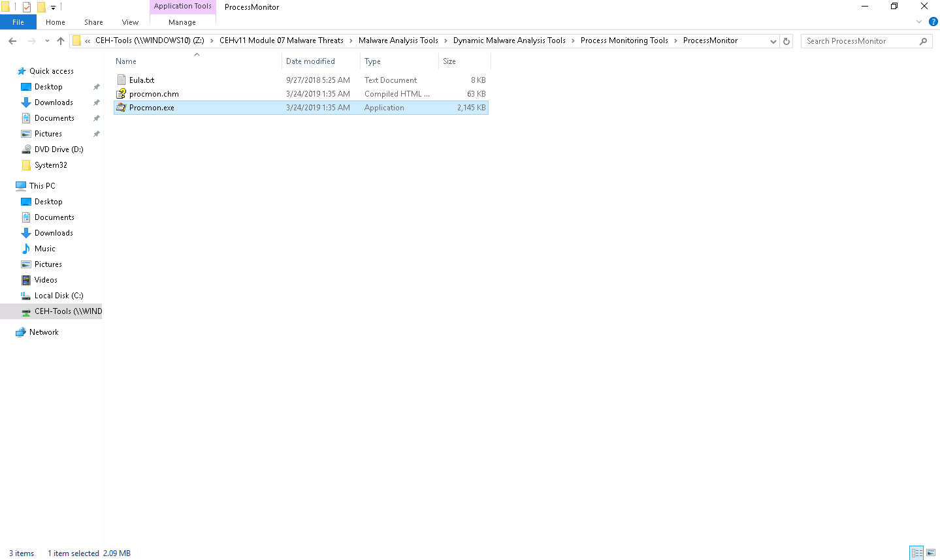Open Documents under This PC

pyautogui.click(x=54, y=217)
